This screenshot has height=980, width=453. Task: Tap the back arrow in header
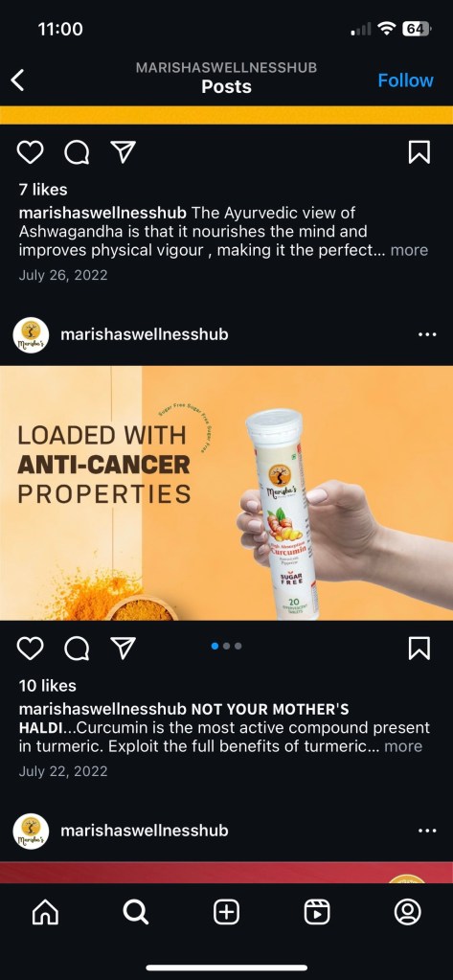17,80
